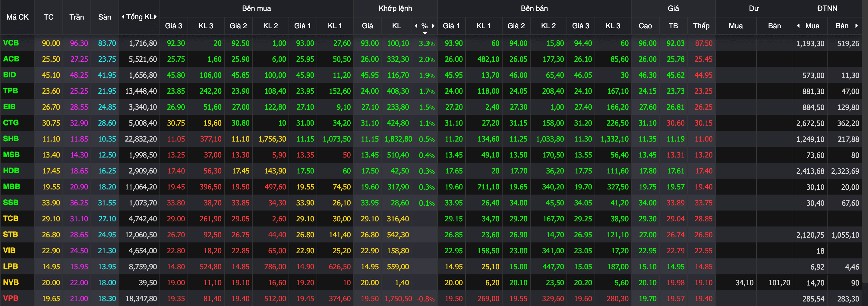Click VCB ceiling price 96.30
Image resolution: width=868 pixels, height=306 pixels.
click(x=79, y=43)
